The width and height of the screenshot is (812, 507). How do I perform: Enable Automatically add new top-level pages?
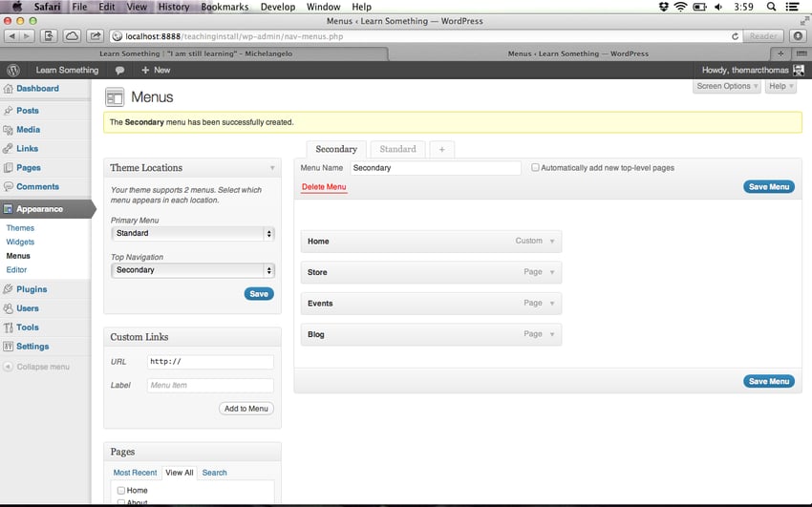pyautogui.click(x=535, y=168)
